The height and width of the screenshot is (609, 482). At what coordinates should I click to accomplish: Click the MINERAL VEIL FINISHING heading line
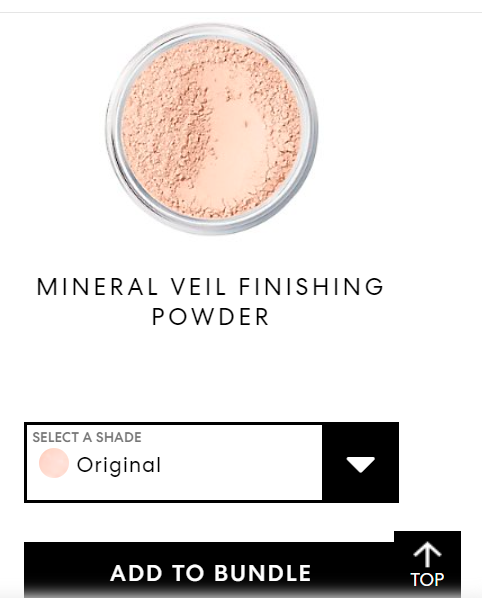(210, 287)
